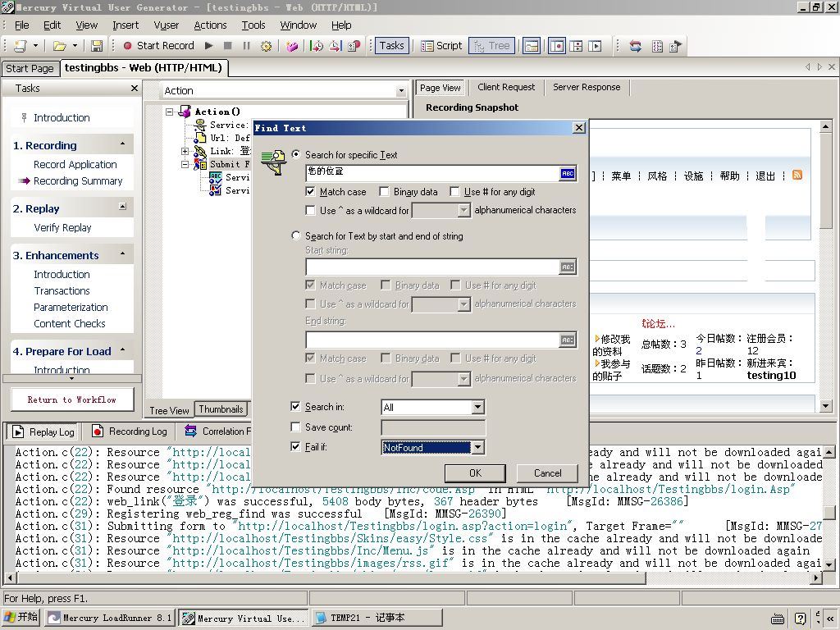Click the Submit Form step icon in tree
Viewport: 840px width, 630px height.
click(x=200, y=164)
